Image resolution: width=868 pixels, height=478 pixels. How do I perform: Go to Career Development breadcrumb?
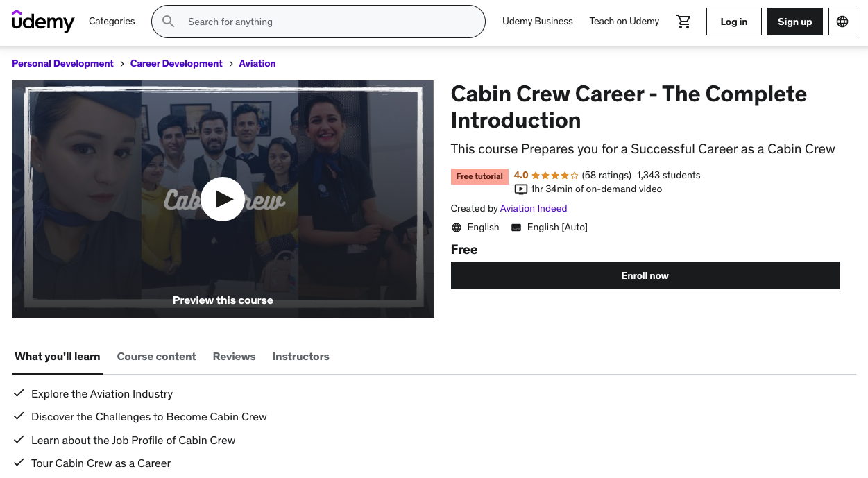tap(176, 63)
